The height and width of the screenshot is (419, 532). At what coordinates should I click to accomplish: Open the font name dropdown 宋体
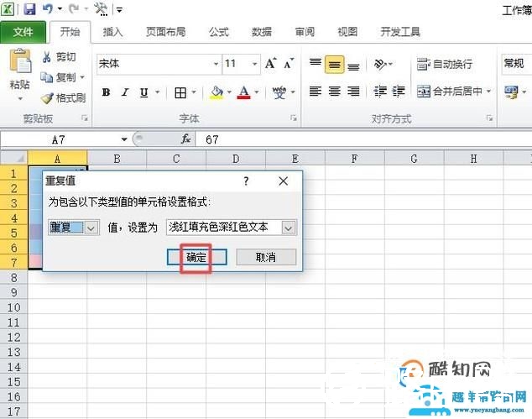(x=216, y=64)
